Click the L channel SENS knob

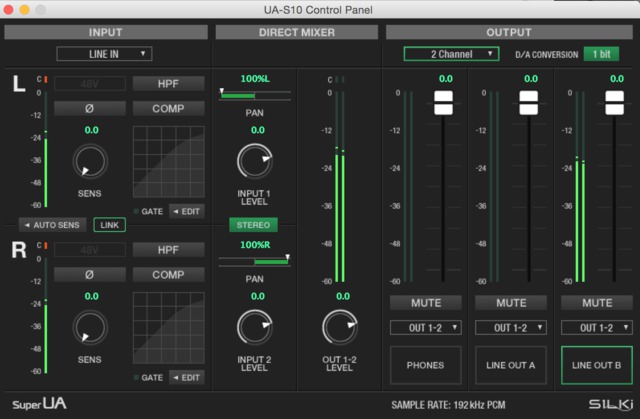pyautogui.click(x=90, y=160)
